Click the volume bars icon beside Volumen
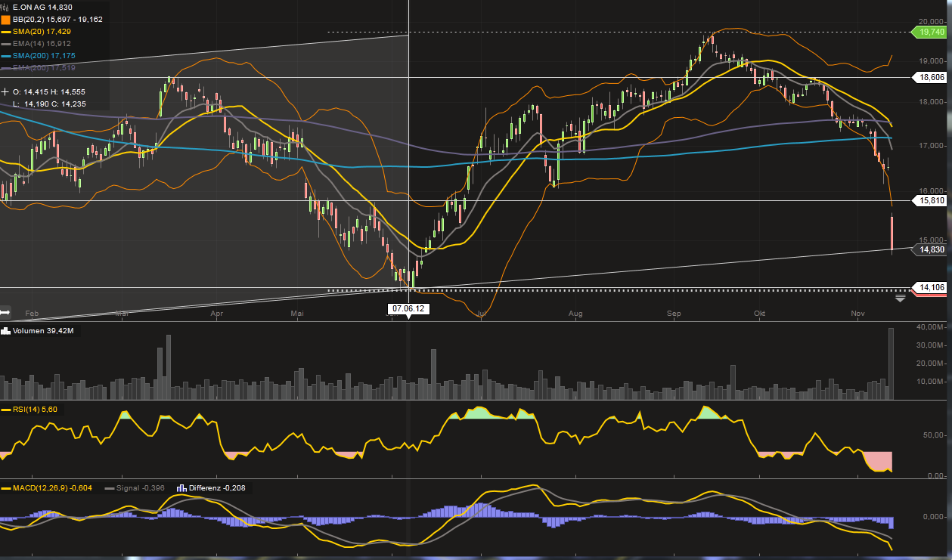 coord(5,331)
